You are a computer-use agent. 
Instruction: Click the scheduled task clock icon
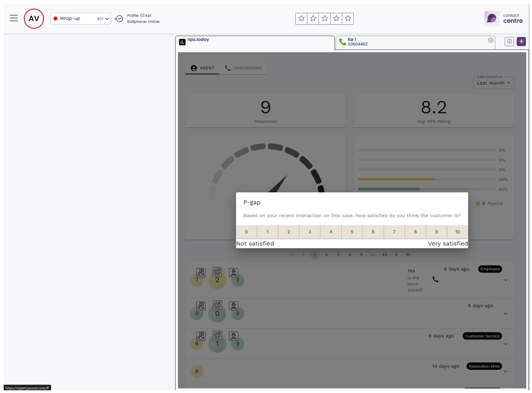pos(119,19)
